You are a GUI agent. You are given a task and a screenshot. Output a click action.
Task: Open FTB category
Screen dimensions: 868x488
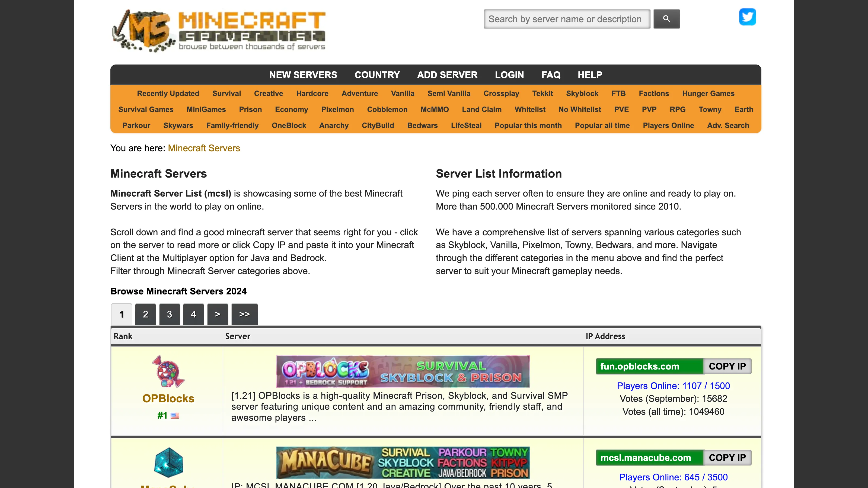[x=618, y=93]
